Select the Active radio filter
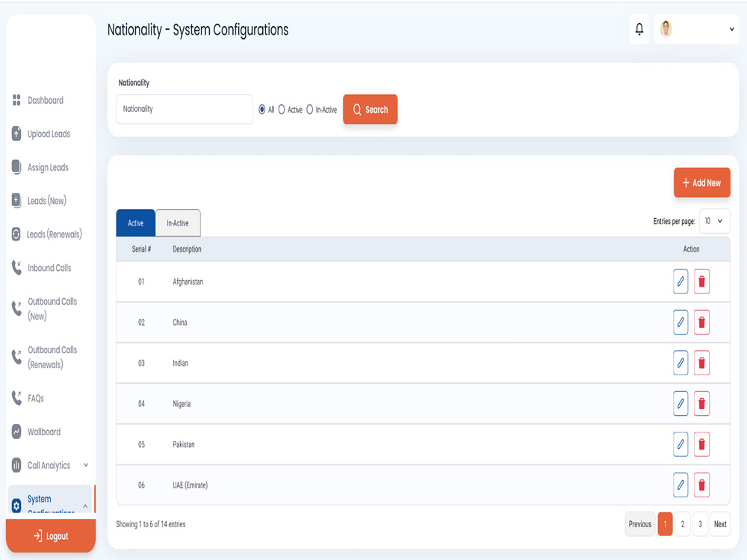This screenshot has height=560, width=747. 282,110
